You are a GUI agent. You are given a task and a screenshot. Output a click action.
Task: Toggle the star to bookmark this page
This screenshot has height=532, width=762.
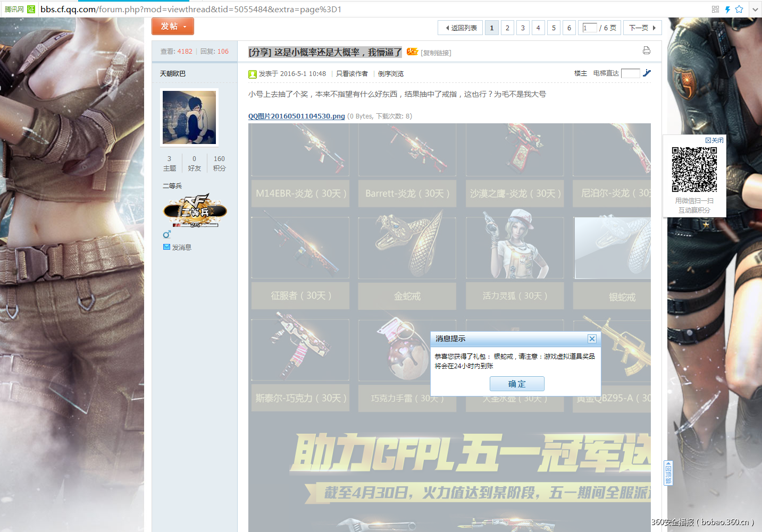[x=739, y=9]
